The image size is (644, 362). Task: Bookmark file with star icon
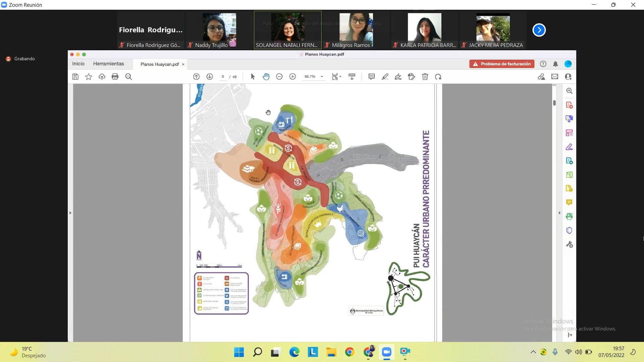coord(89,77)
